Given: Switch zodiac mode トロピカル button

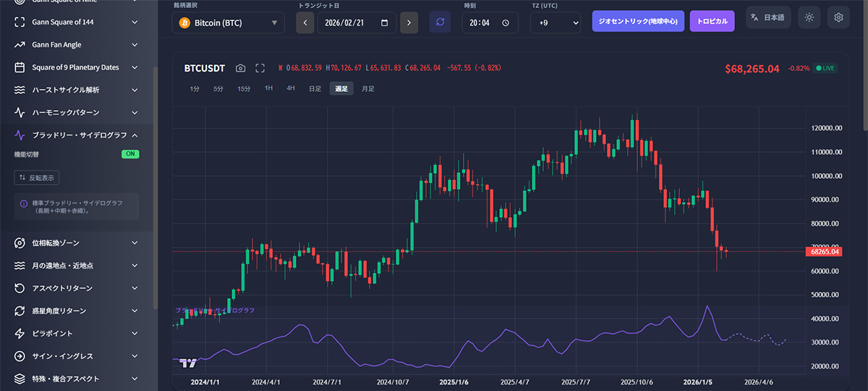Looking at the screenshot, I should click(x=712, y=21).
